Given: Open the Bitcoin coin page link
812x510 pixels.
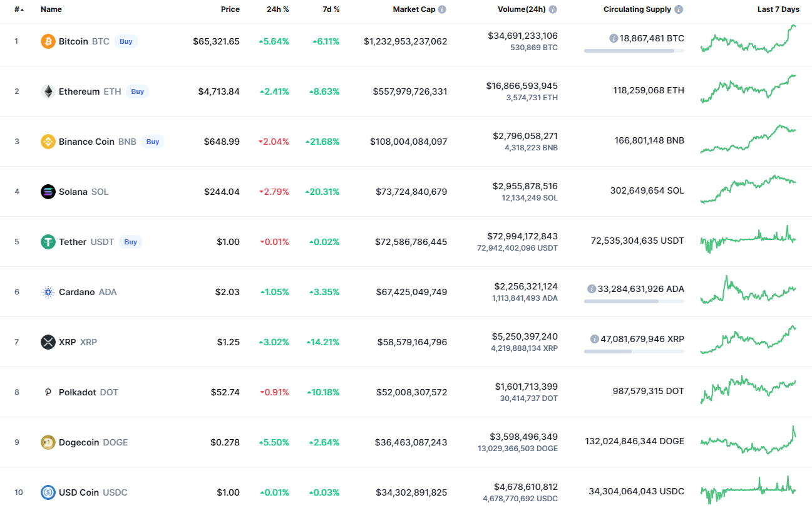Looking at the screenshot, I should (x=73, y=41).
